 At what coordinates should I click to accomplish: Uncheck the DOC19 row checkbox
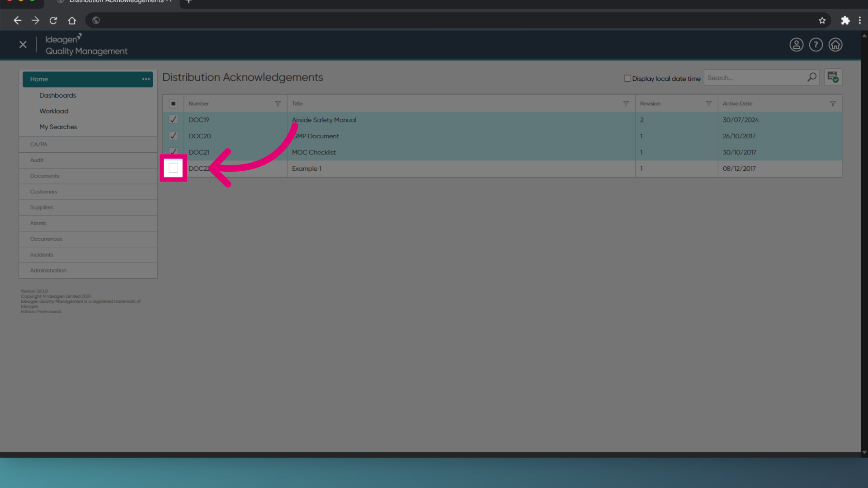click(173, 120)
